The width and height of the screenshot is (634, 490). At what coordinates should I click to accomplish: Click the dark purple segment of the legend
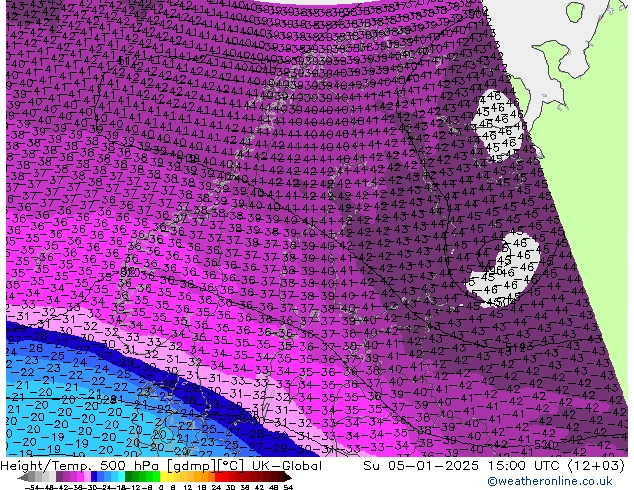(x=59, y=478)
